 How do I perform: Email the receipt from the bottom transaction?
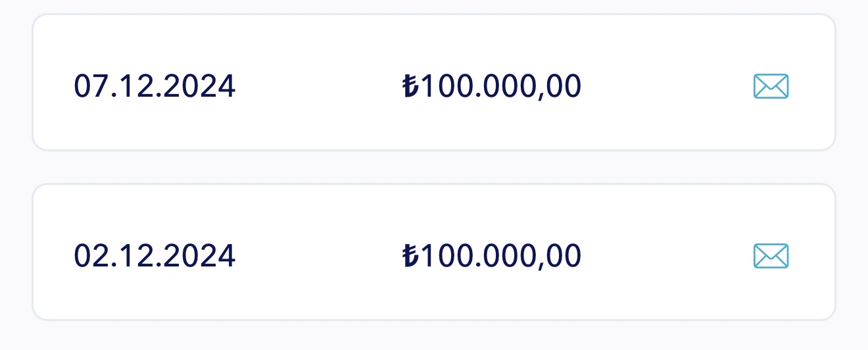771,256
